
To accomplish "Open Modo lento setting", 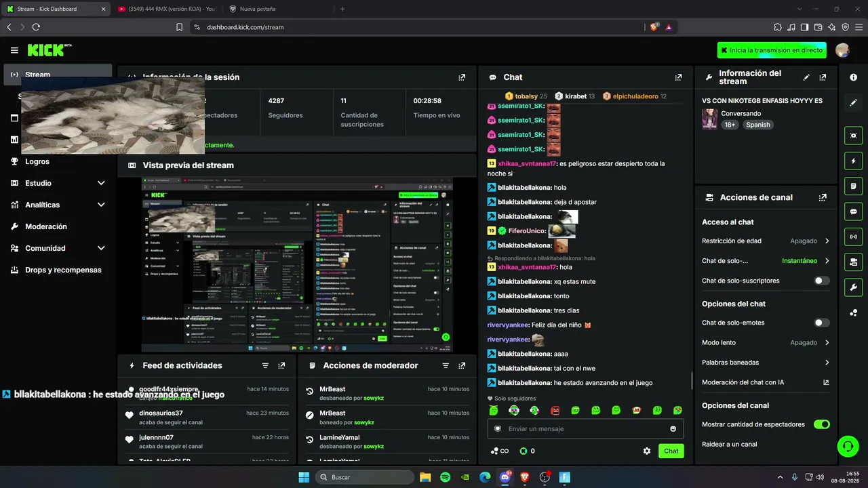I will [x=766, y=342].
